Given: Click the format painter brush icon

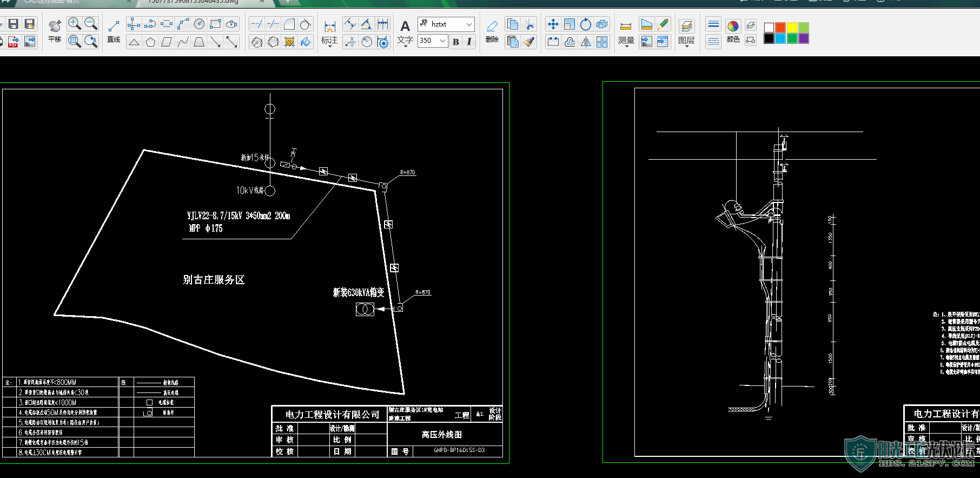Looking at the screenshot, I should (x=529, y=42).
